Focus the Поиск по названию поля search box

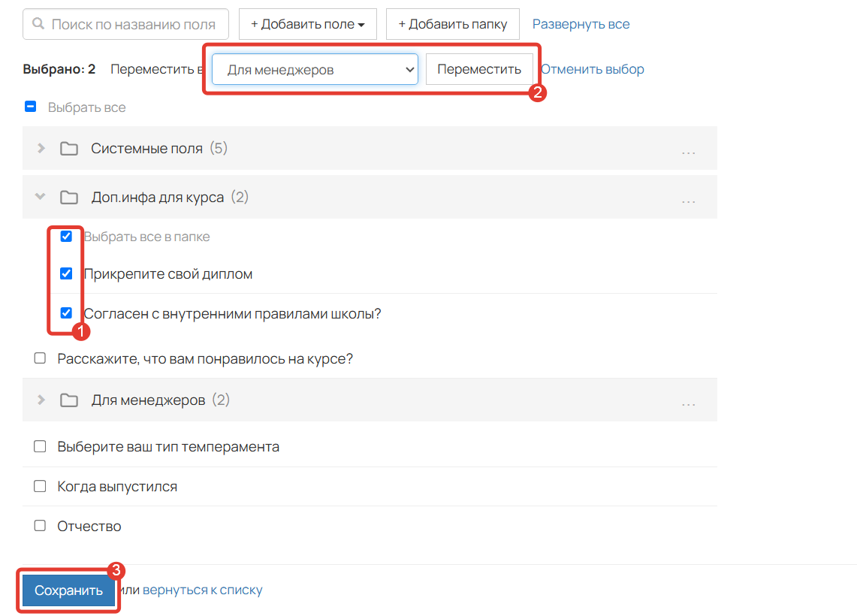(x=125, y=24)
